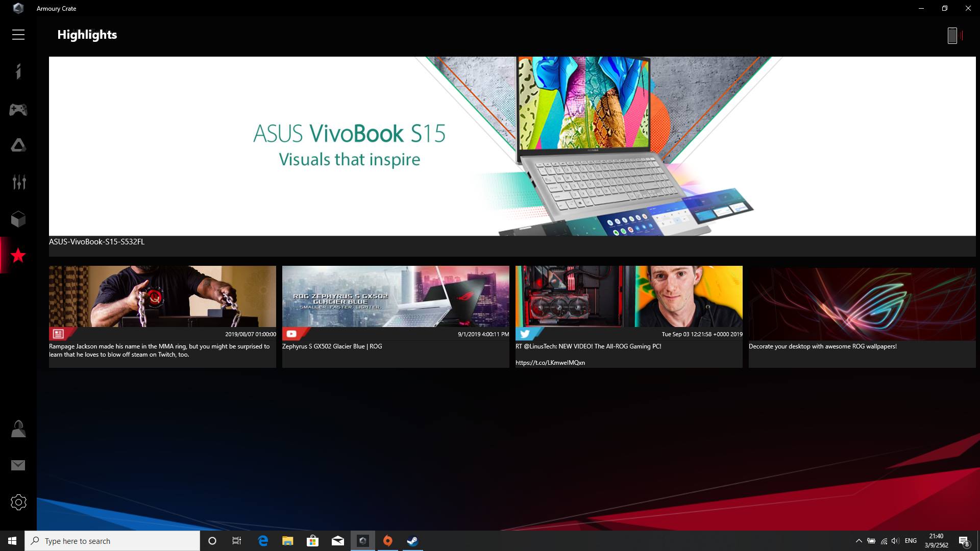This screenshot has width=980, height=551.
Task: Show hidden system tray icons
Action: point(859,541)
